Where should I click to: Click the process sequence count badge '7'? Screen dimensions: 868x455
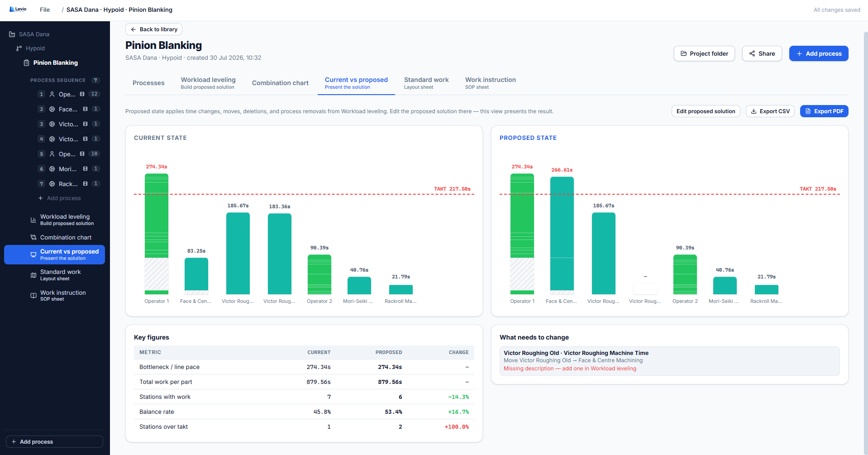(x=95, y=80)
